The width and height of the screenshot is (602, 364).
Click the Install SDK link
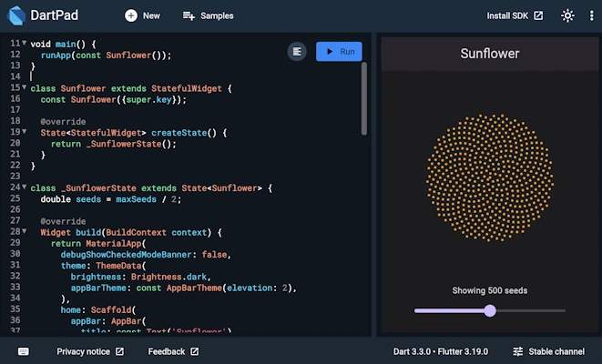click(x=515, y=15)
